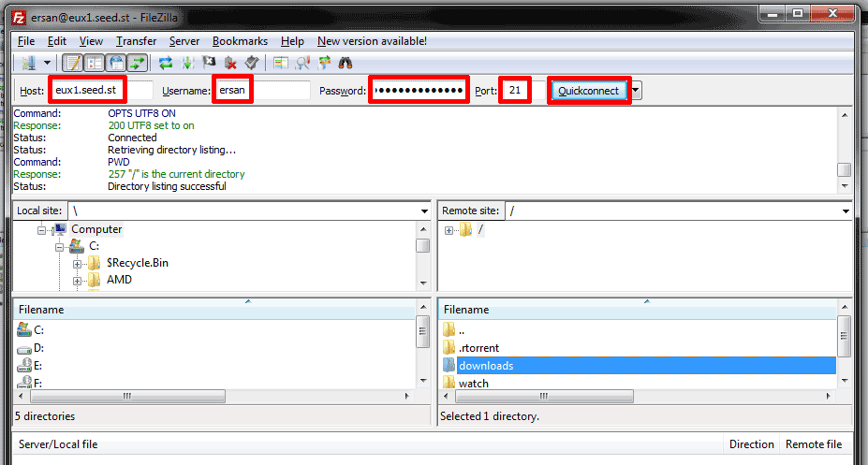Select remote root / folder in tree
868x465 pixels.
(480, 229)
